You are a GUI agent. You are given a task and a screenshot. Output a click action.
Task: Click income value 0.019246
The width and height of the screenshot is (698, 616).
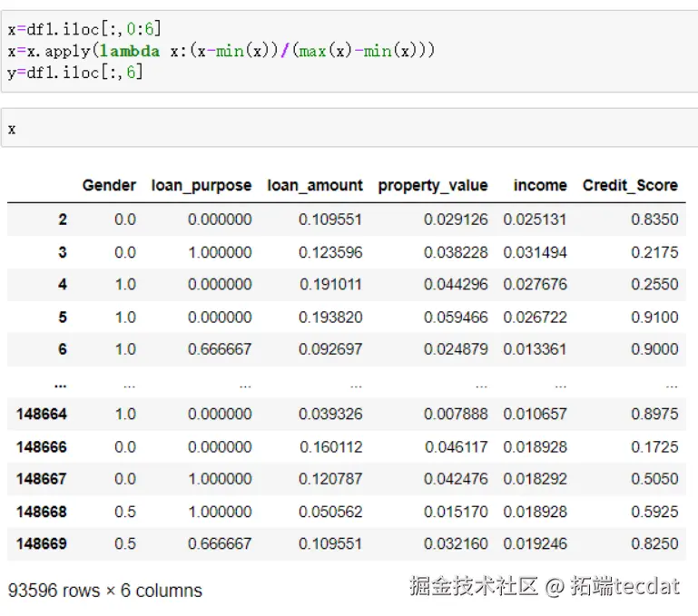coord(536,544)
